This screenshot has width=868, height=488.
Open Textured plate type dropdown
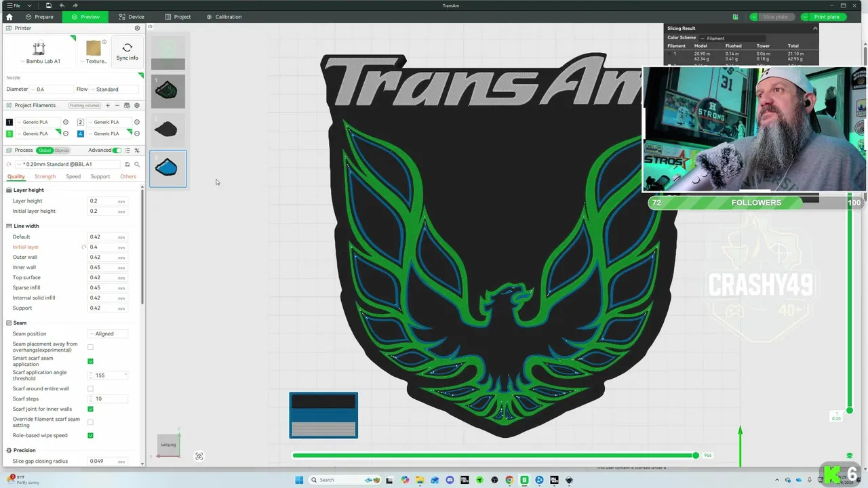94,61
